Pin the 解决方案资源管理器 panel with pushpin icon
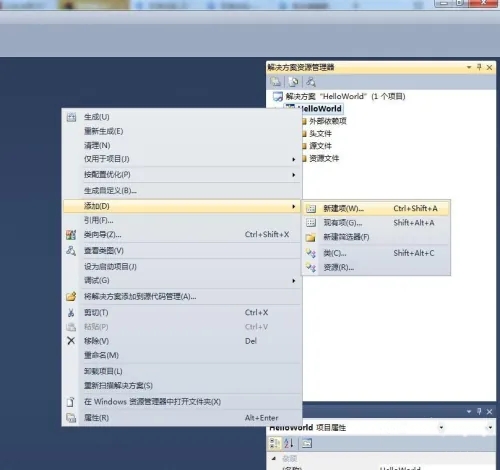The width and height of the screenshot is (500, 470). tap(479, 67)
